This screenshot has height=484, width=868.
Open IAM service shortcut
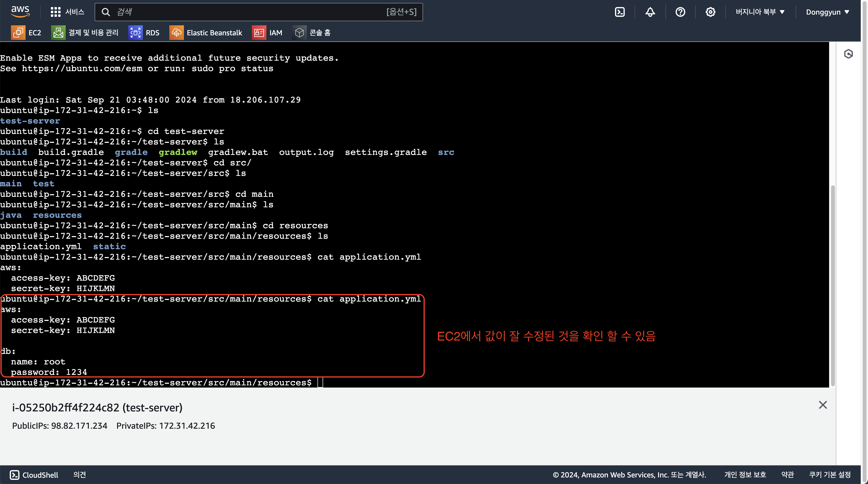click(x=267, y=33)
